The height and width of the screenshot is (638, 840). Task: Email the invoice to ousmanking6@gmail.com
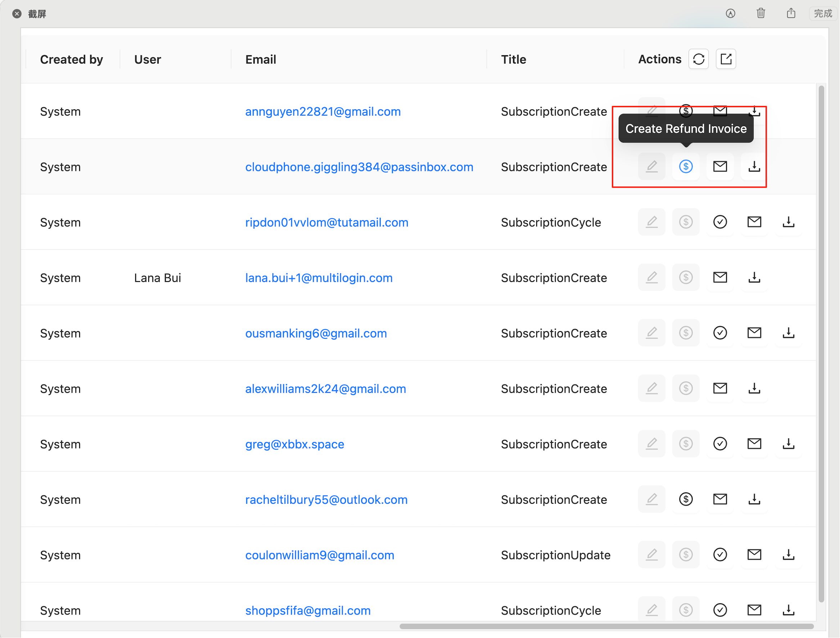[x=754, y=333]
